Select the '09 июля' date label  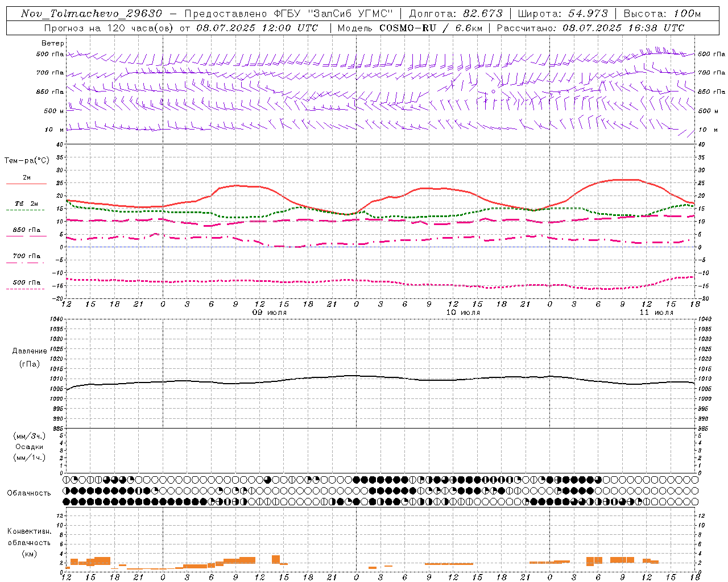pos(270,313)
